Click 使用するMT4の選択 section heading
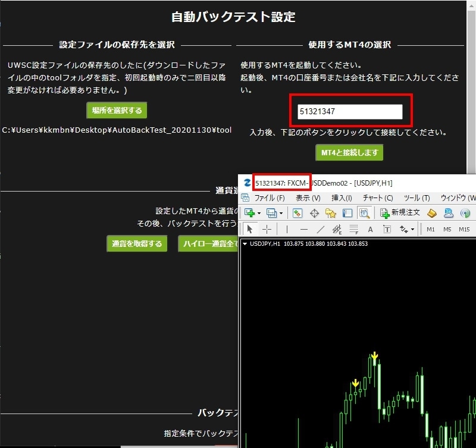 click(x=350, y=45)
